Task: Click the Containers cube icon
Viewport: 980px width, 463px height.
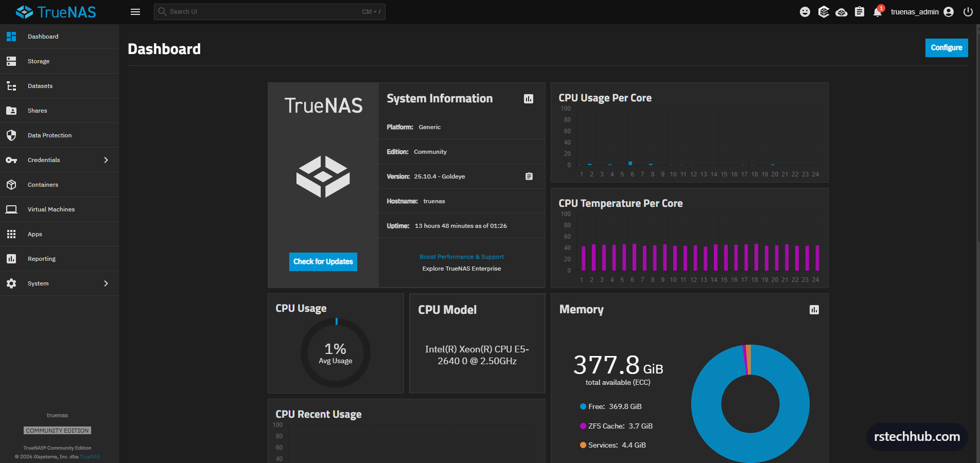Action: click(x=11, y=185)
